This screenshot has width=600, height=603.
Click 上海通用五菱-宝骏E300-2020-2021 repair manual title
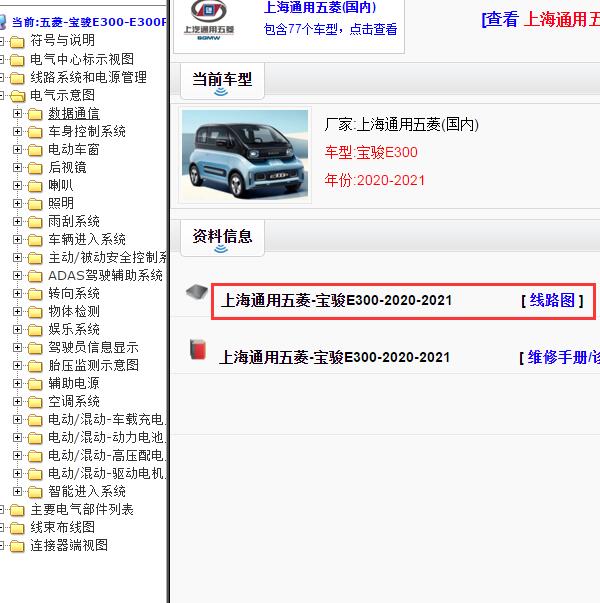[x=334, y=357]
